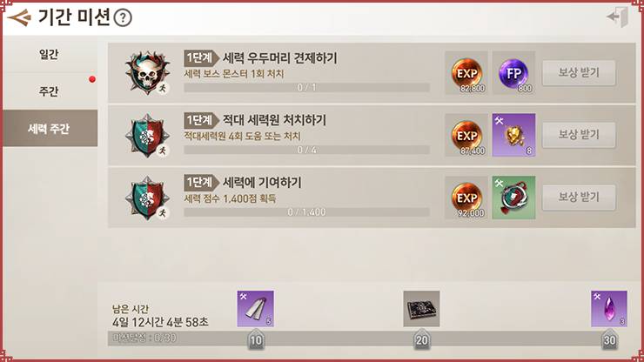This screenshot has height=362, width=644.
Task: Select the gold nugget reward item
Action: (513, 135)
